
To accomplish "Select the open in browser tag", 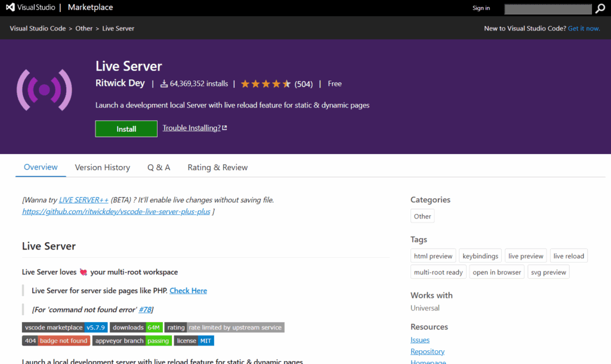I will coord(497,272).
